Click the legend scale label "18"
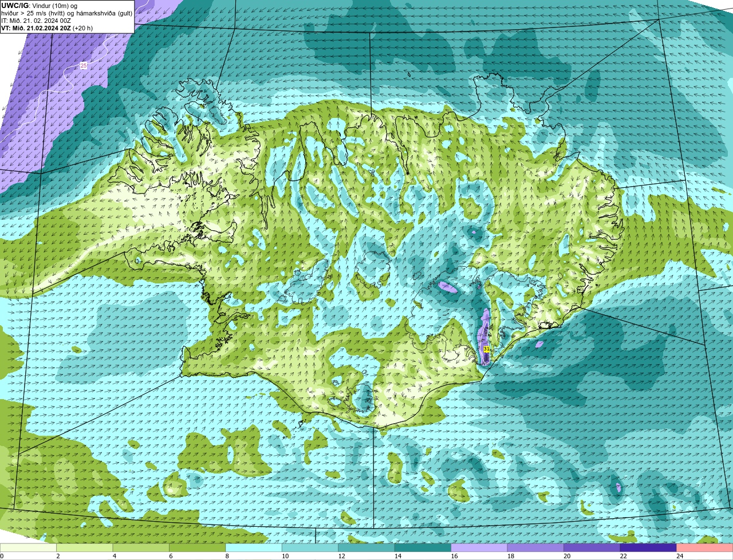This screenshot has height=560, width=733. tap(511, 556)
